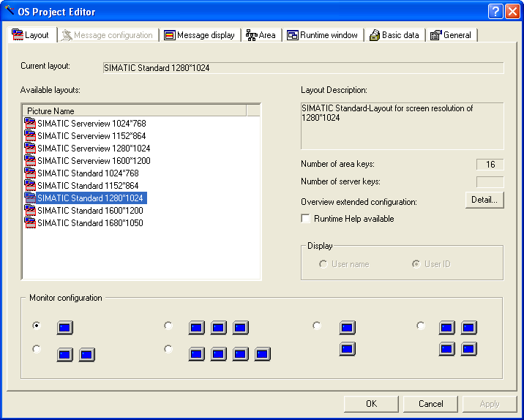The height and width of the screenshot is (420, 524).
Task: Select SIMATIC Standard 1600*1200 layout
Action: pyautogui.click(x=90, y=211)
